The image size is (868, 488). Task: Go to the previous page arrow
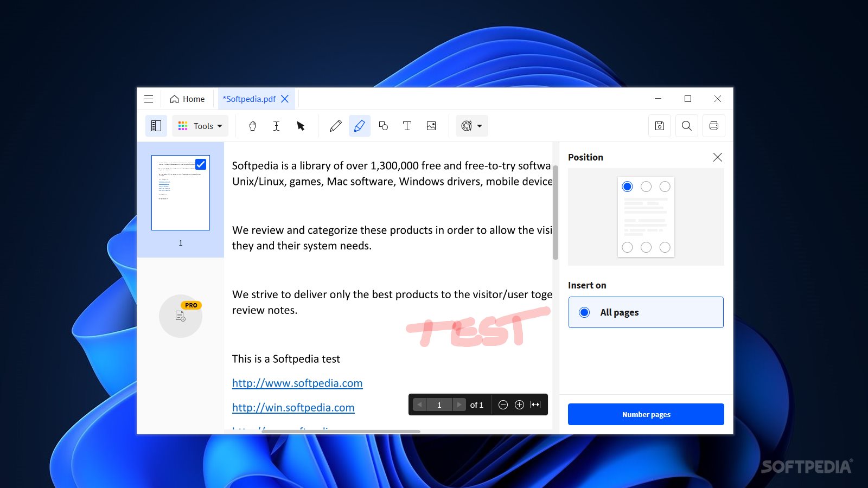pyautogui.click(x=419, y=404)
